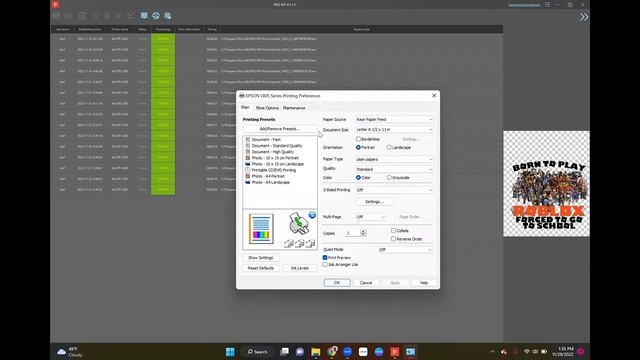Check the Reverse Order box
The width and height of the screenshot is (640, 360).
tap(393, 239)
